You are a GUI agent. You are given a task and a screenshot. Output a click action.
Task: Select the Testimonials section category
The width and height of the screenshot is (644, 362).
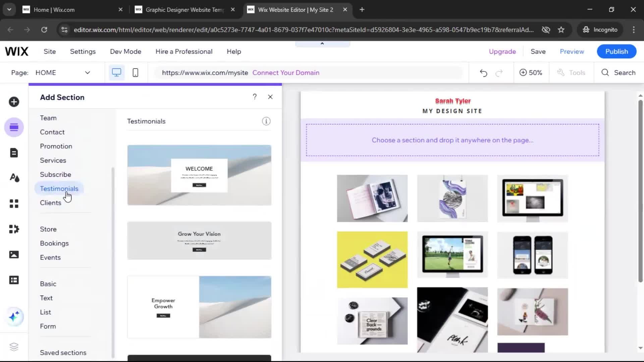point(59,189)
